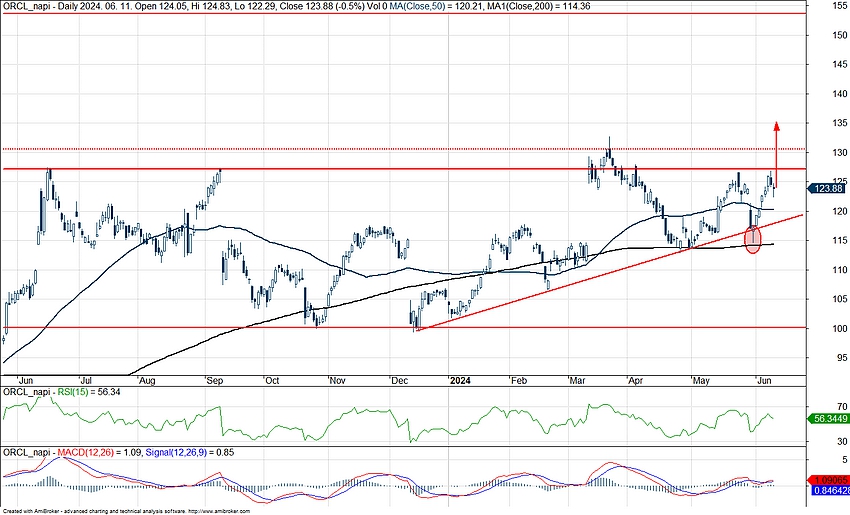The height and width of the screenshot is (515, 850).
Task: Click the Signal(12,26,9) = 0.85 label
Action: click(x=189, y=452)
